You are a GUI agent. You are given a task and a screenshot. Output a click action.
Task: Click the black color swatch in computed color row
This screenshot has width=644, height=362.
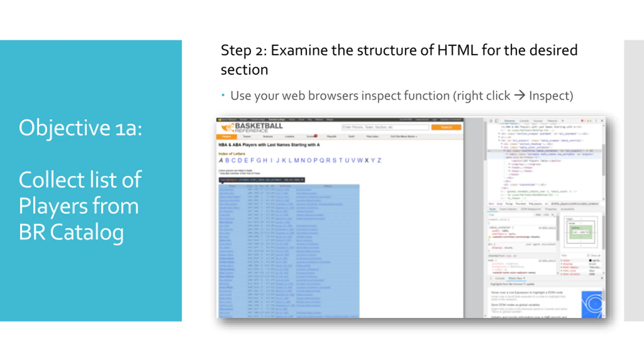[590, 260]
